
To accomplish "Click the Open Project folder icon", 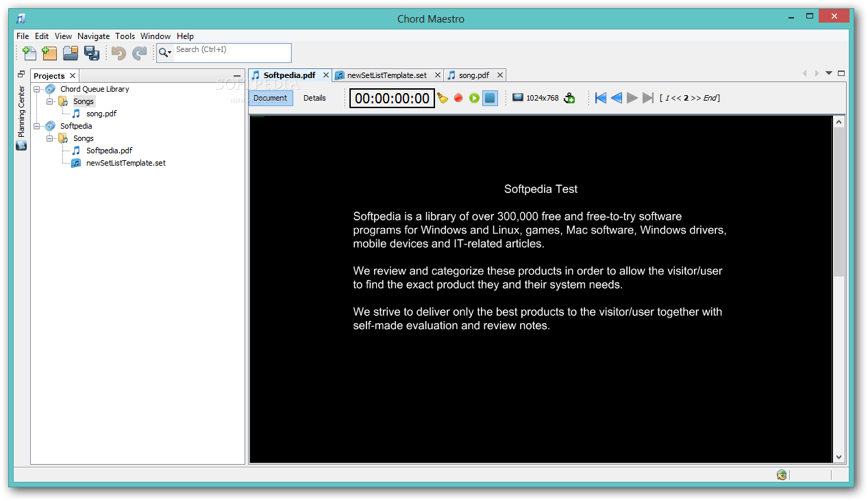I will (71, 53).
